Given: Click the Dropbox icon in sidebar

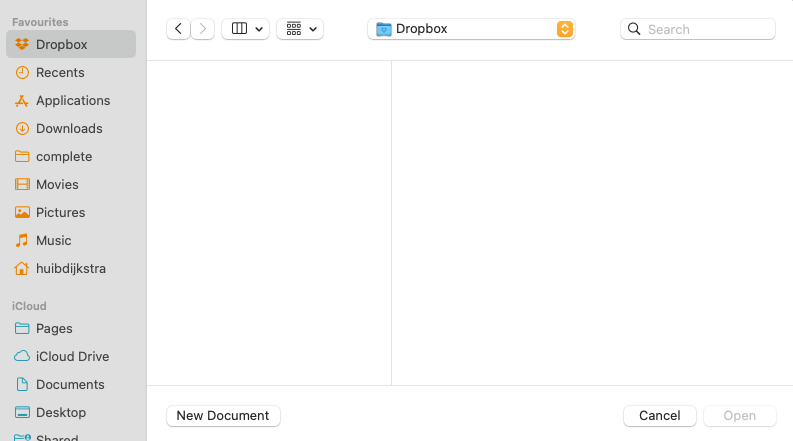Looking at the screenshot, I should pos(22,44).
